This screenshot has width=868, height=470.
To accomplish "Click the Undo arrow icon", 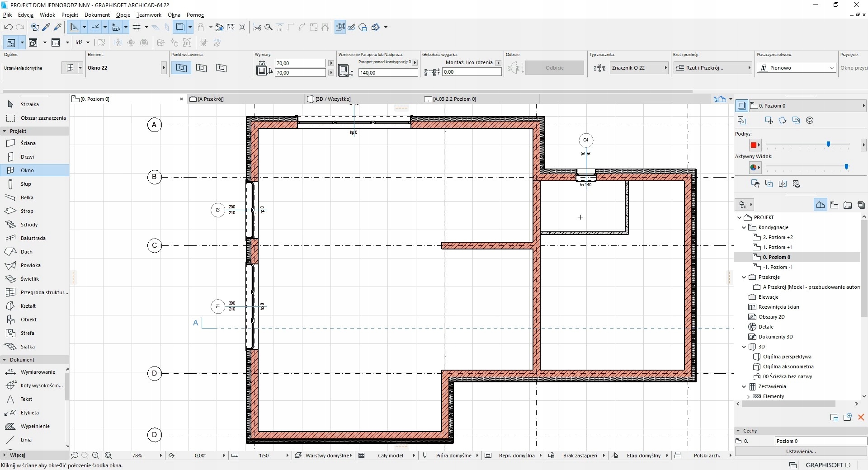I will coord(8,27).
